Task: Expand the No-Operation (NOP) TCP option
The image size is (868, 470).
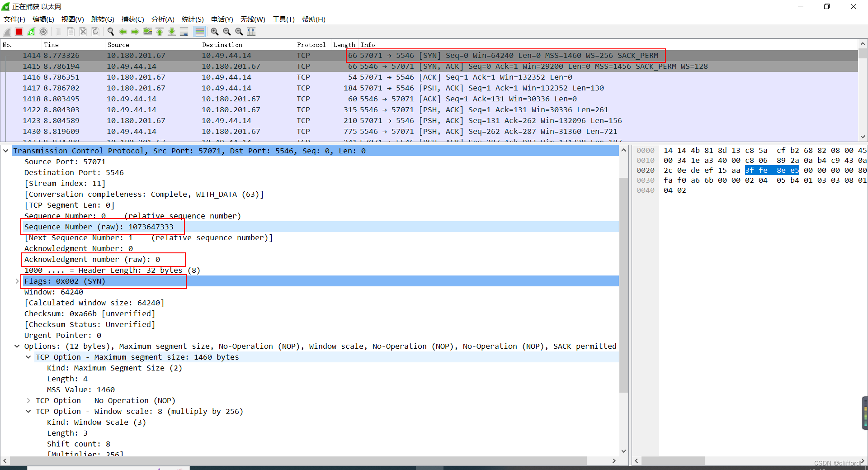Action: point(28,401)
